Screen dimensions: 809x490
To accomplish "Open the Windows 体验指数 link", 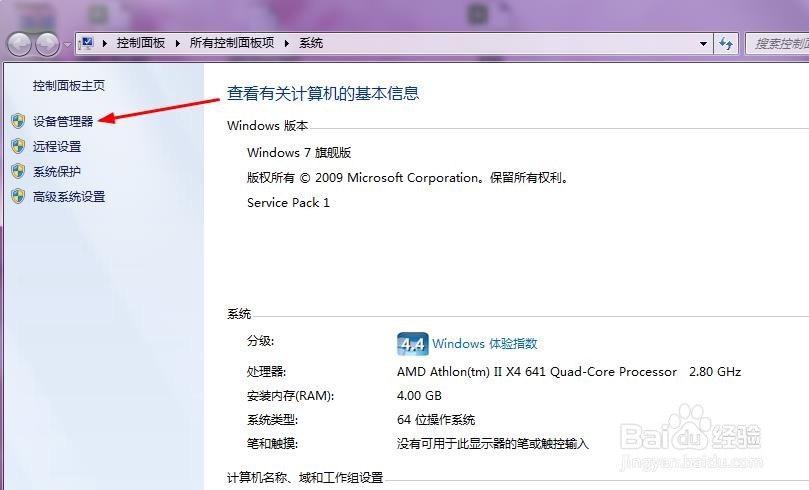I will tap(484, 344).
